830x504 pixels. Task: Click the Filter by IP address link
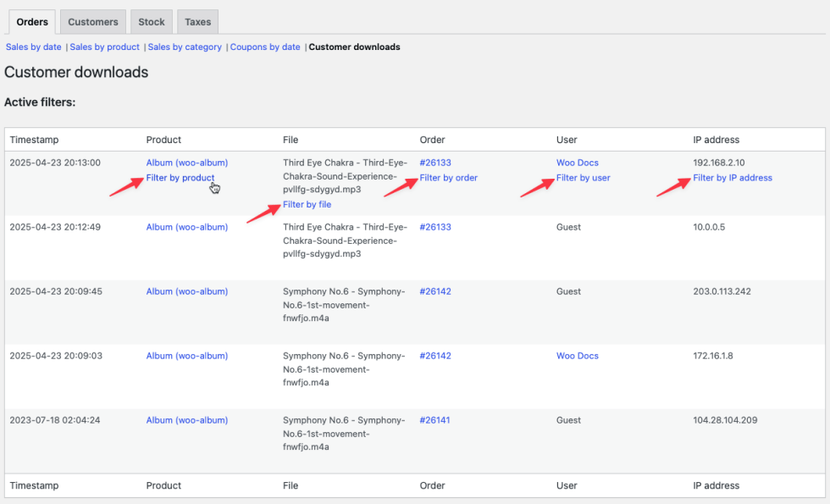733,178
